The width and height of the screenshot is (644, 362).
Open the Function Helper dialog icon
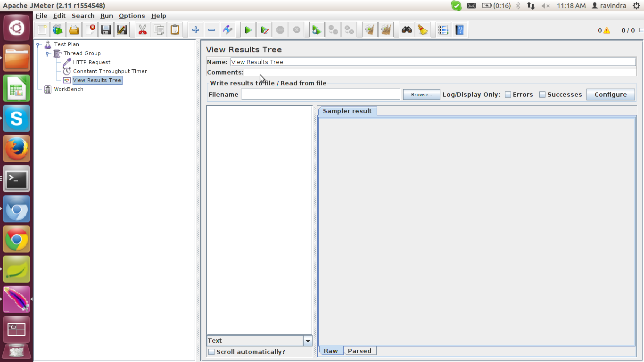pyautogui.click(x=444, y=30)
